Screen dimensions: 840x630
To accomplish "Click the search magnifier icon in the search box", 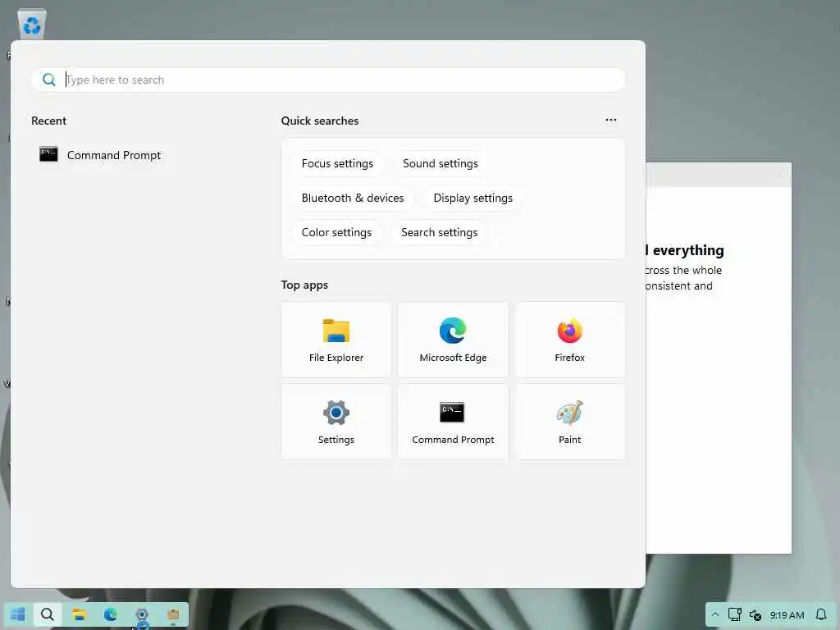I will pyautogui.click(x=48, y=80).
